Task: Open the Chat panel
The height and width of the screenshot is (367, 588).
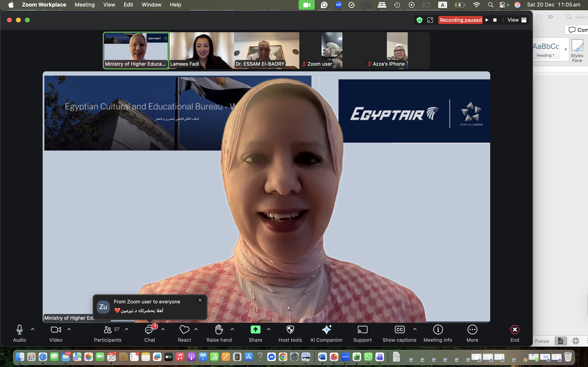Action: 149,330
